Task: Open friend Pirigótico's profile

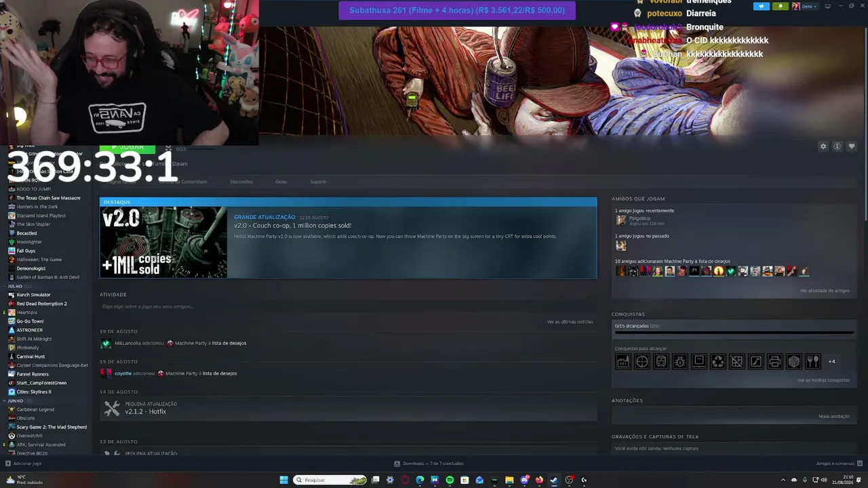Action: 639,218
